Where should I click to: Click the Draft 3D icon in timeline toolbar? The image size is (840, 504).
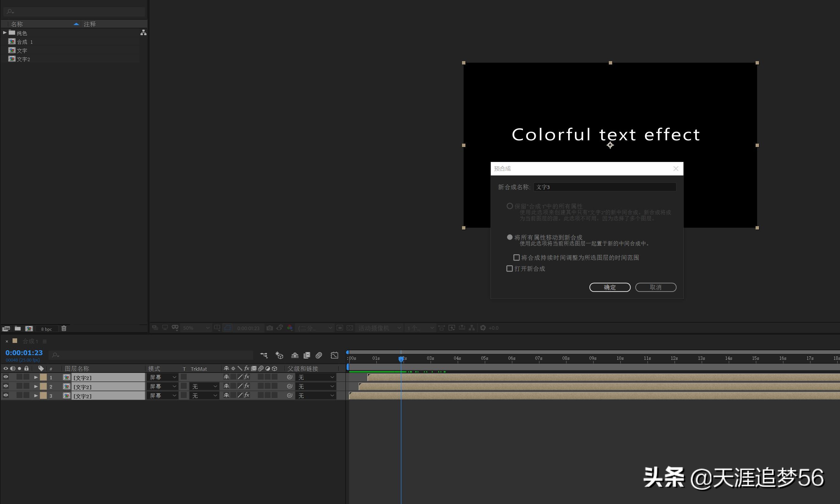tap(279, 355)
